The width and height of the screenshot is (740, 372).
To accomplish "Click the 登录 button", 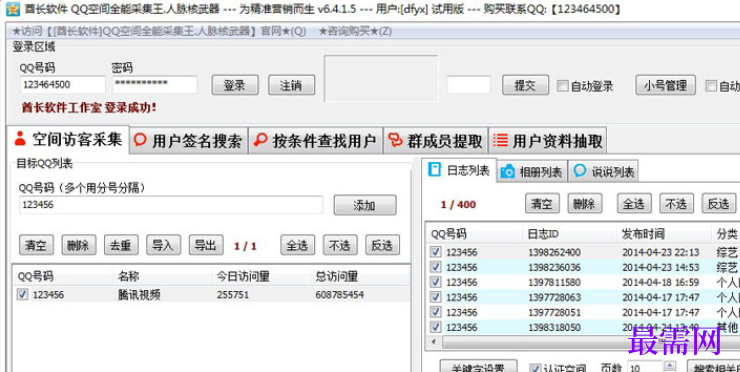I will [235, 85].
